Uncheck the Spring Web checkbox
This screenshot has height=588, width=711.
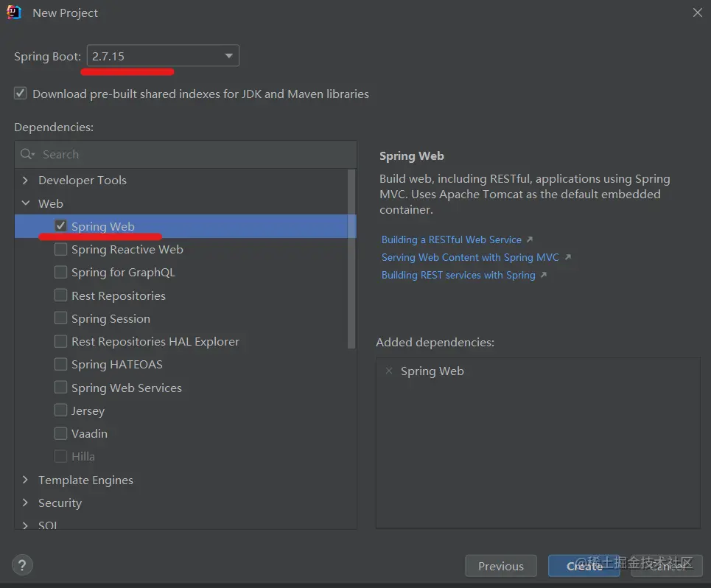(61, 226)
